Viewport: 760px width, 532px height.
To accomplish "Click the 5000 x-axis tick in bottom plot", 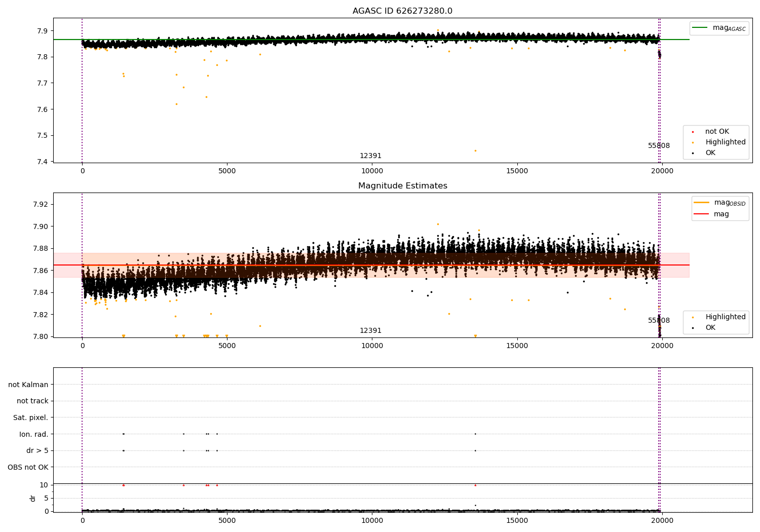I will (x=227, y=520).
